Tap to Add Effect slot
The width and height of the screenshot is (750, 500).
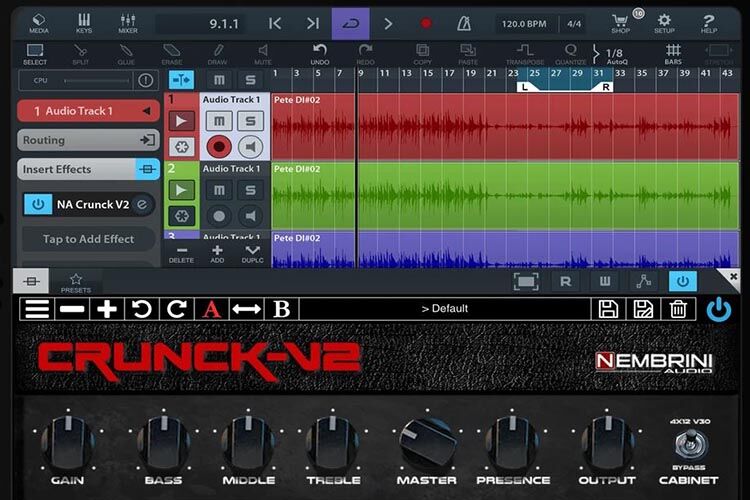[88, 239]
